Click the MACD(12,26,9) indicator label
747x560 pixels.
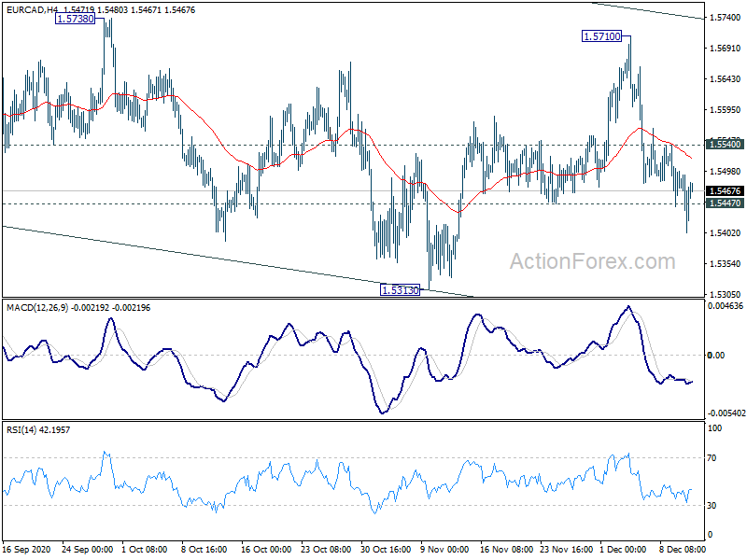tap(37, 308)
